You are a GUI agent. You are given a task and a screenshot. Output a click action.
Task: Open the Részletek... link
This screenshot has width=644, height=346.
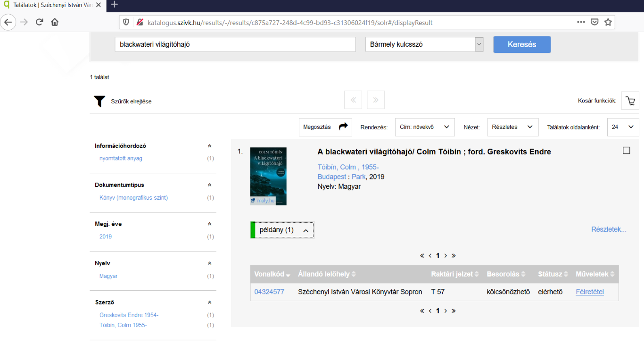pyautogui.click(x=609, y=229)
